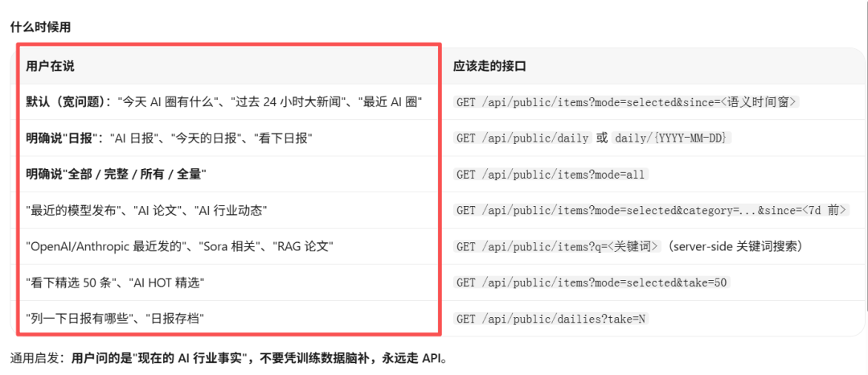Click the mode=selected&take=50 code snippet
The image size is (868, 375).
click(592, 282)
